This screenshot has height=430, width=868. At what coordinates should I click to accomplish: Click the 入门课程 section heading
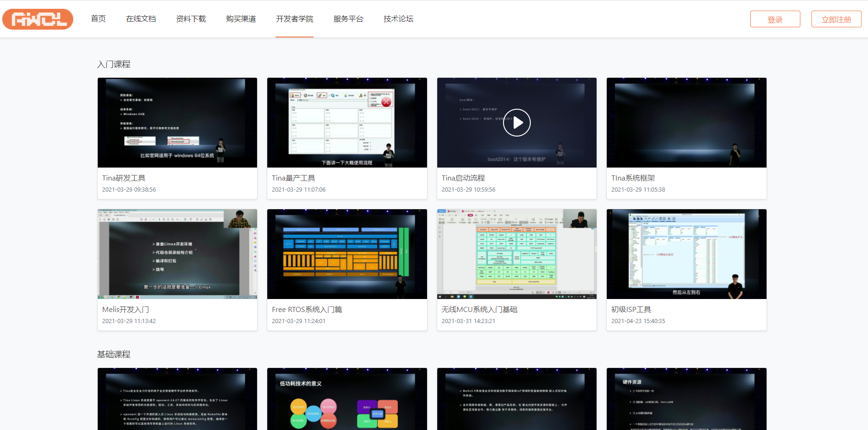(x=113, y=64)
